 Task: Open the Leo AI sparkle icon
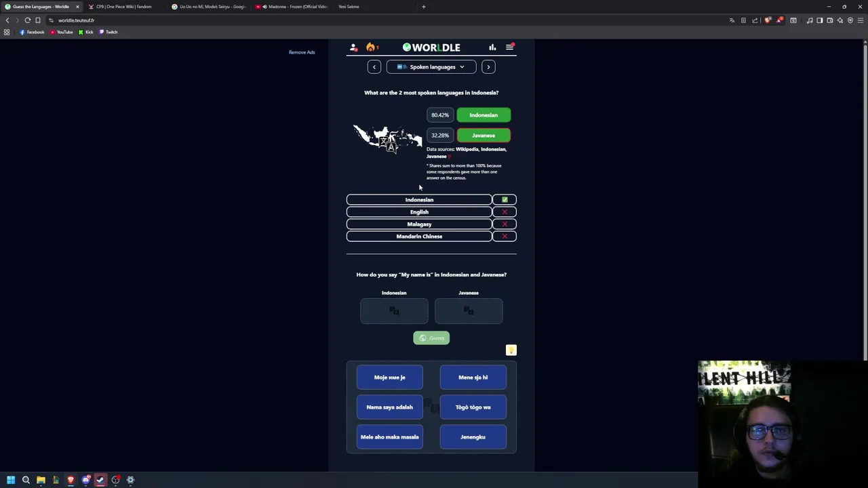tap(840, 20)
